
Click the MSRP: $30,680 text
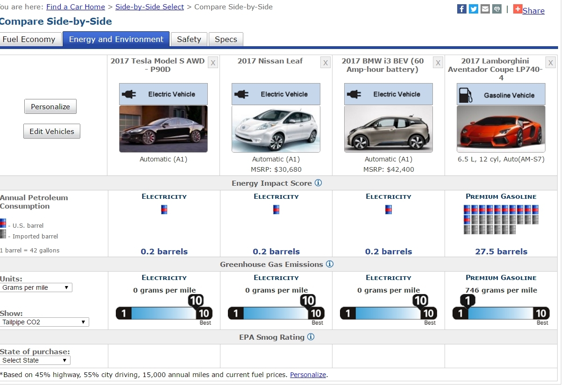[x=276, y=169]
